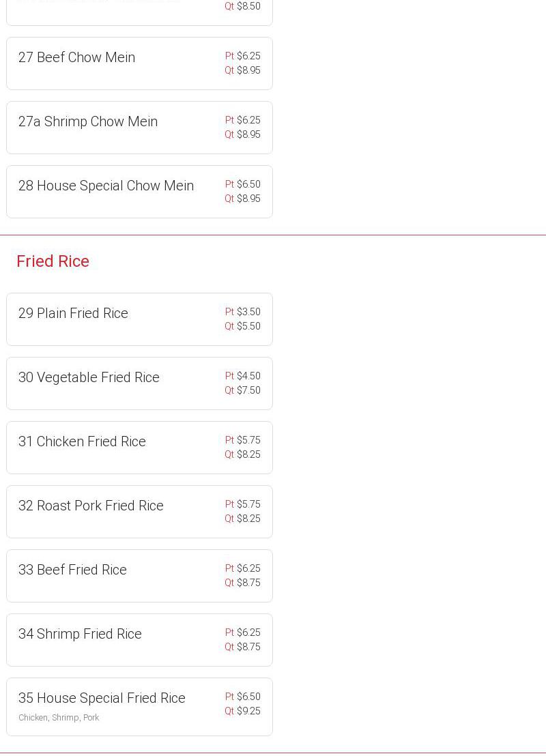This screenshot has width=546, height=756.
Task: Click the Fried Rice section heading
Action: point(53,261)
